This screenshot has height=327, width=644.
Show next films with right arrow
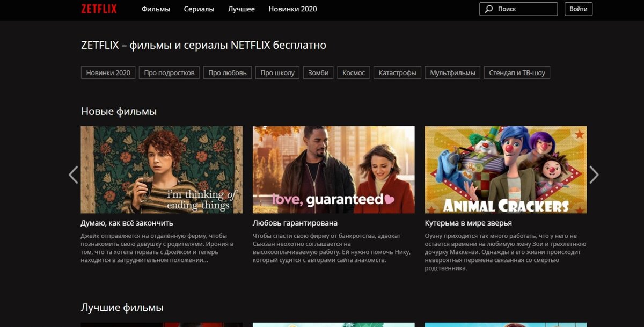tap(594, 175)
